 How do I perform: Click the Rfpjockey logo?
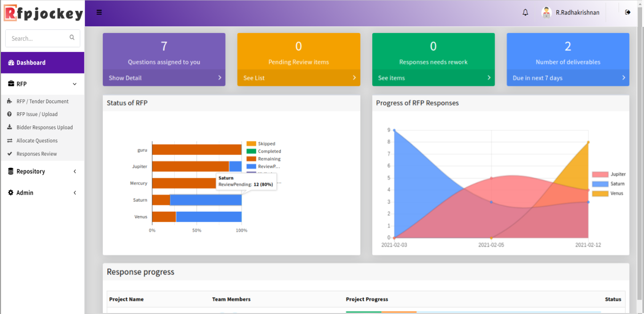click(43, 13)
